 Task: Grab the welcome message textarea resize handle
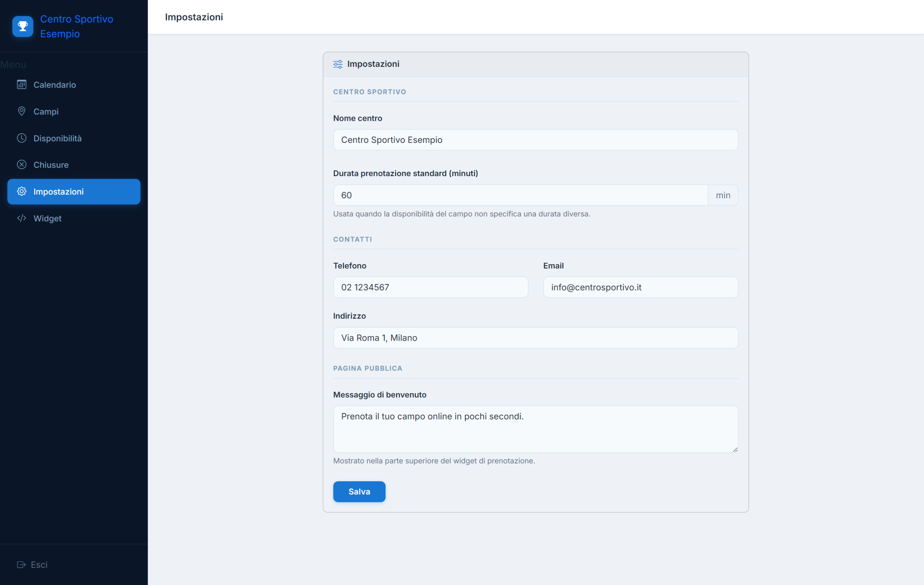click(x=735, y=449)
